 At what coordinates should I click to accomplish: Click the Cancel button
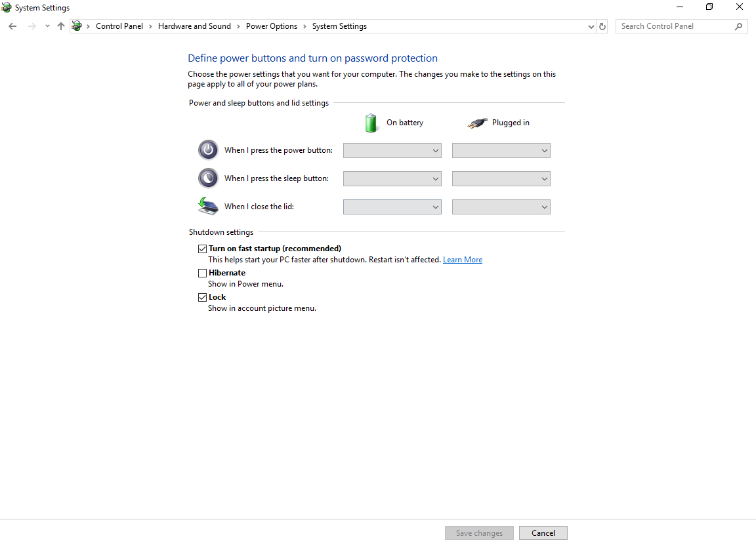click(543, 533)
